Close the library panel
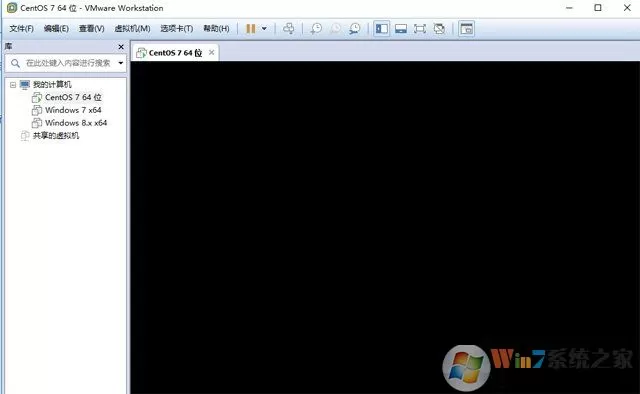 click(x=121, y=47)
